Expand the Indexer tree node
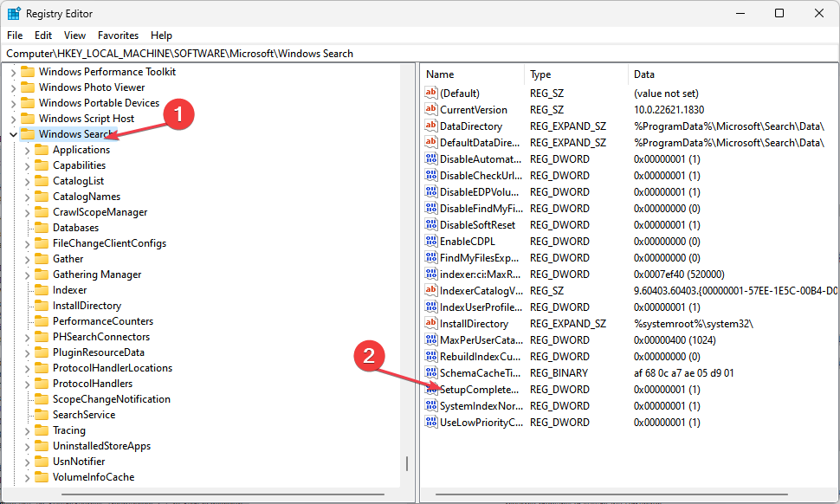Image resolution: width=840 pixels, height=504 pixels. [x=27, y=289]
